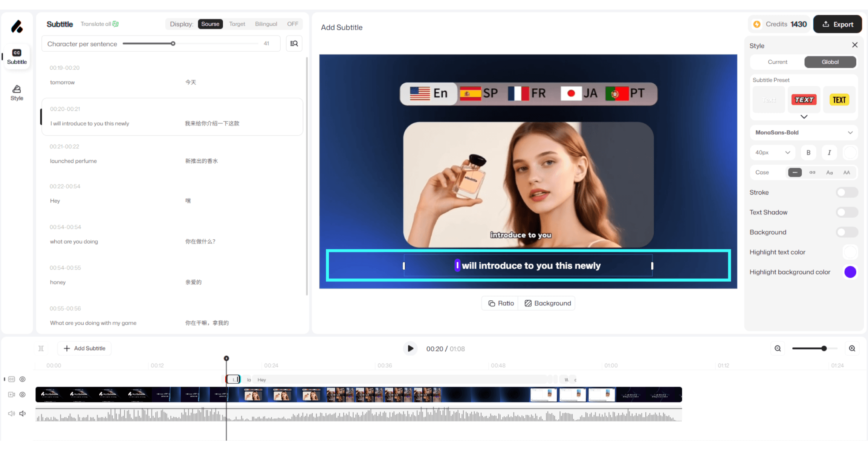Select the Current style tab

coord(777,62)
